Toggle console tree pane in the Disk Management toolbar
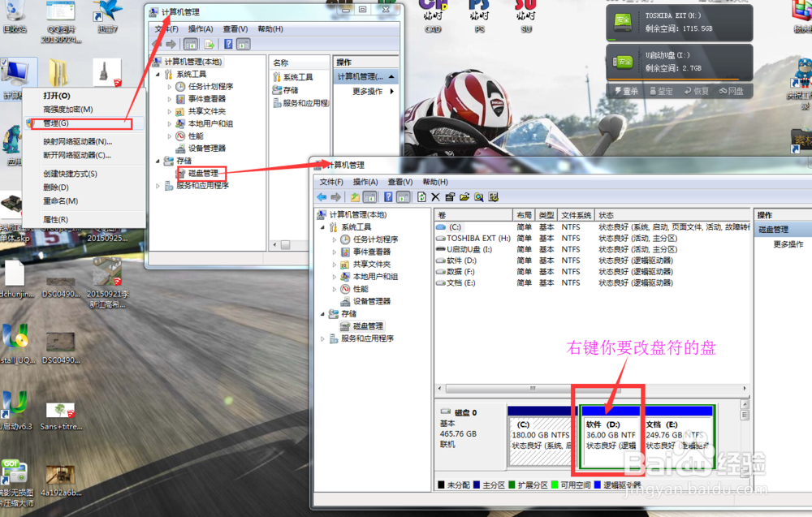The height and width of the screenshot is (517, 812). tap(369, 197)
